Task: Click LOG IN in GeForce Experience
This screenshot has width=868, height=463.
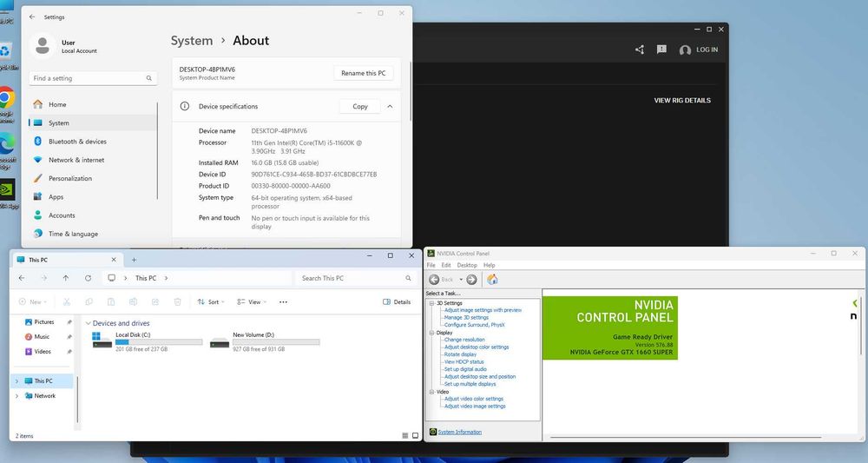Action: click(x=699, y=50)
